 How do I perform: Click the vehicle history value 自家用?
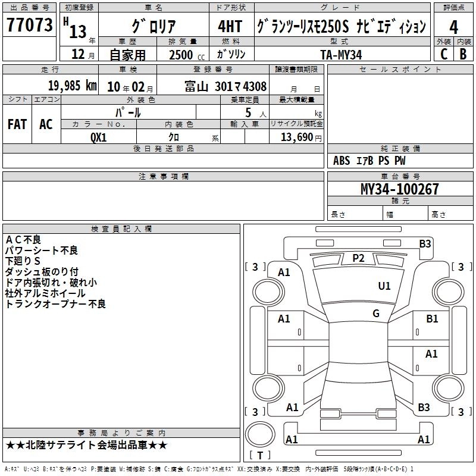(x=127, y=55)
